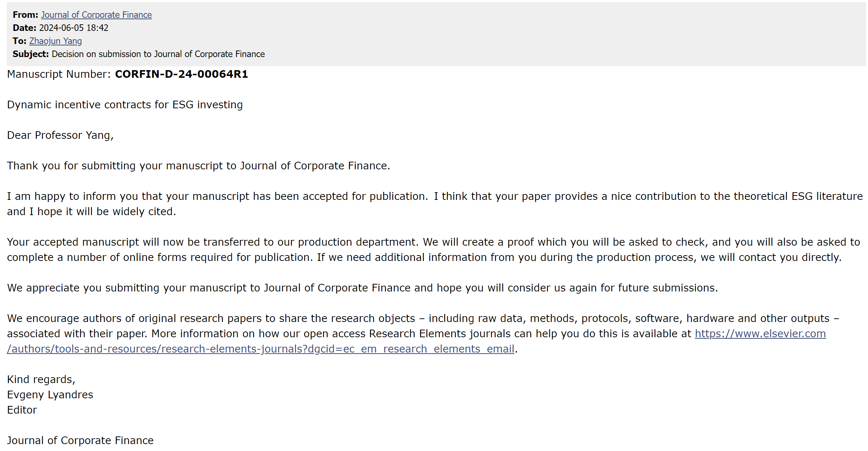Click the To label in header

(x=20, y=41)
